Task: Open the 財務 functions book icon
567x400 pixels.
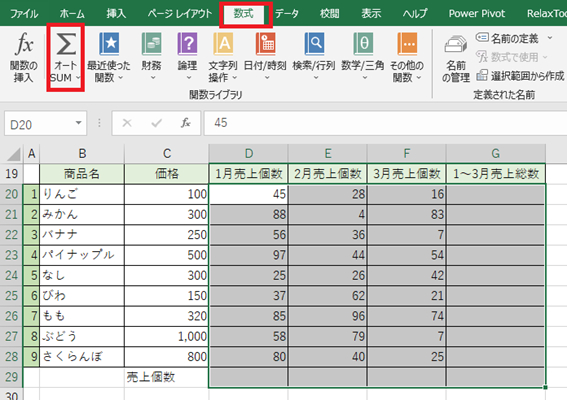Action: coord(151,43)
